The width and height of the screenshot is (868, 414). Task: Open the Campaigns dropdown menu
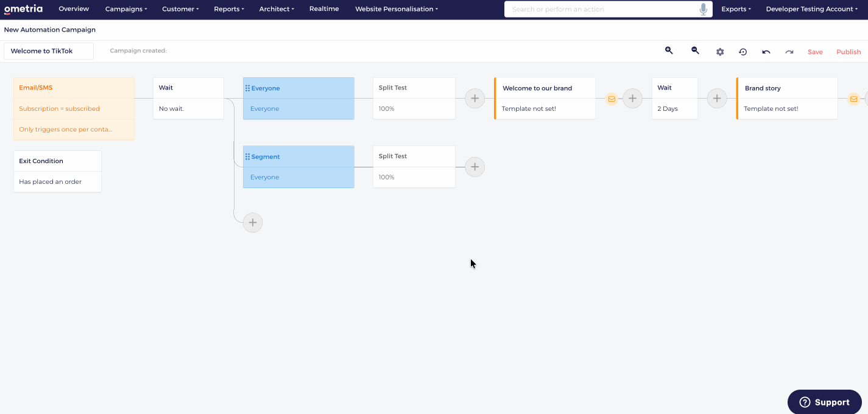click(126, 9)
